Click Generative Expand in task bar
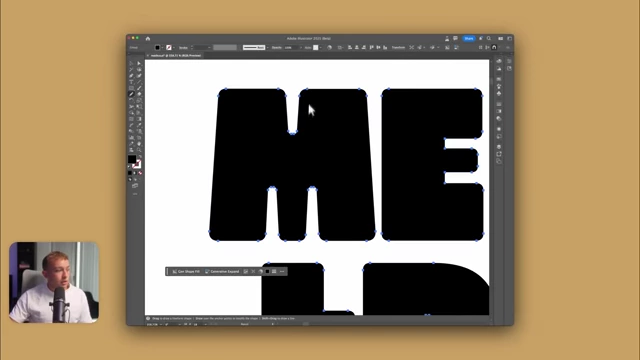Viewport: 640px width, 360px height. point(222,271)
